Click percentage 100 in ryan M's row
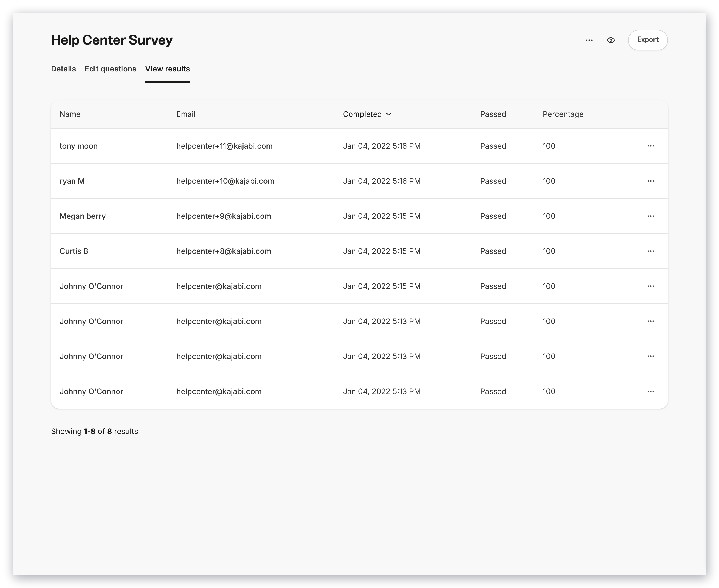 pos(549,181)
